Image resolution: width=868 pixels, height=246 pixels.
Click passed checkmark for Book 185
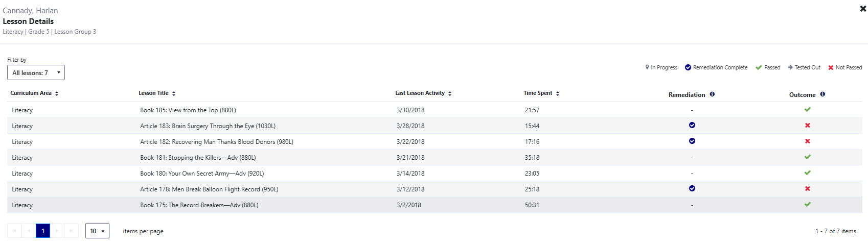pos(808,110)
